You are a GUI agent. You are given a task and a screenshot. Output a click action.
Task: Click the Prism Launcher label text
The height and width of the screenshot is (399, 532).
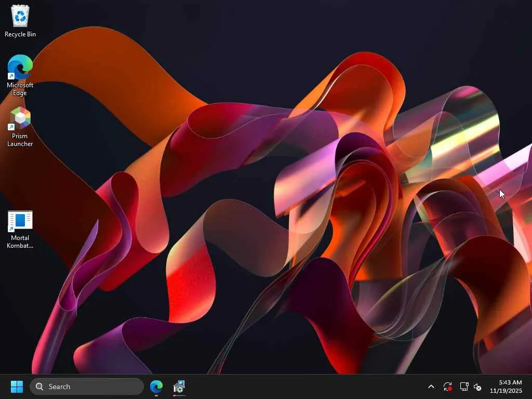pyautogui.click(x=20, y=140)
